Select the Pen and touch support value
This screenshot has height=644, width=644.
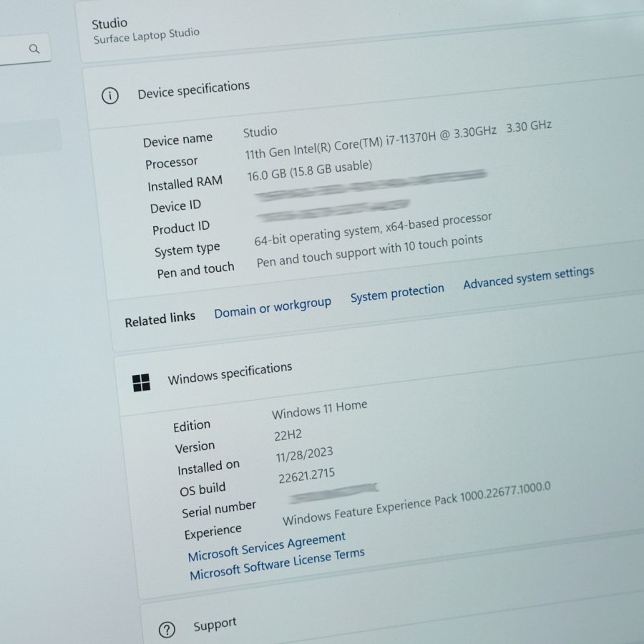pos(369,251)
